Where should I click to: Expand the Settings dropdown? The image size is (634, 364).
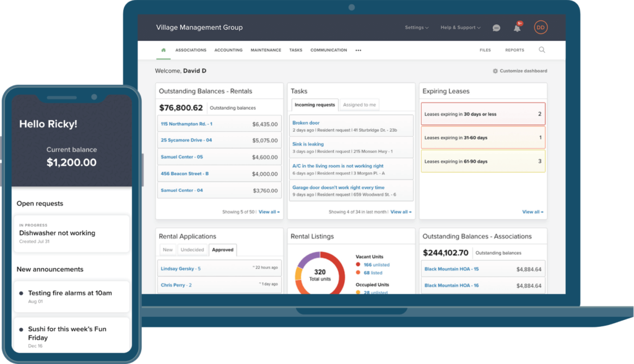[x=417, y=27]
